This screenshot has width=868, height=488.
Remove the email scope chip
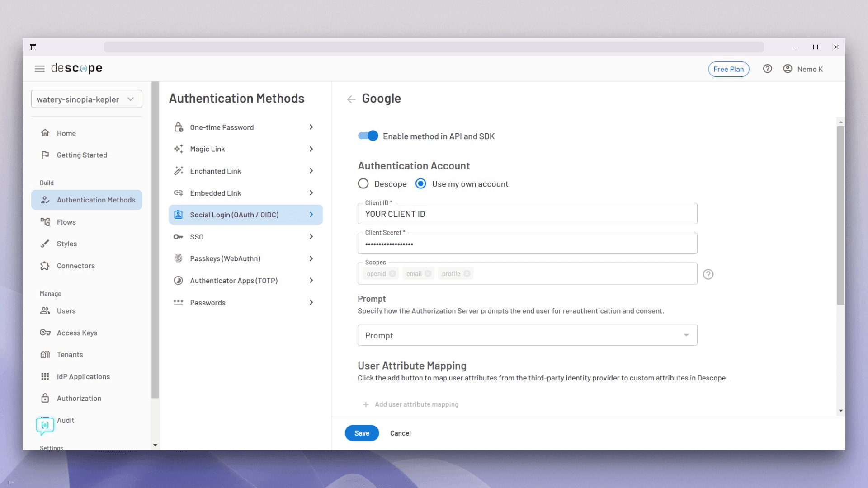point(429,273)
